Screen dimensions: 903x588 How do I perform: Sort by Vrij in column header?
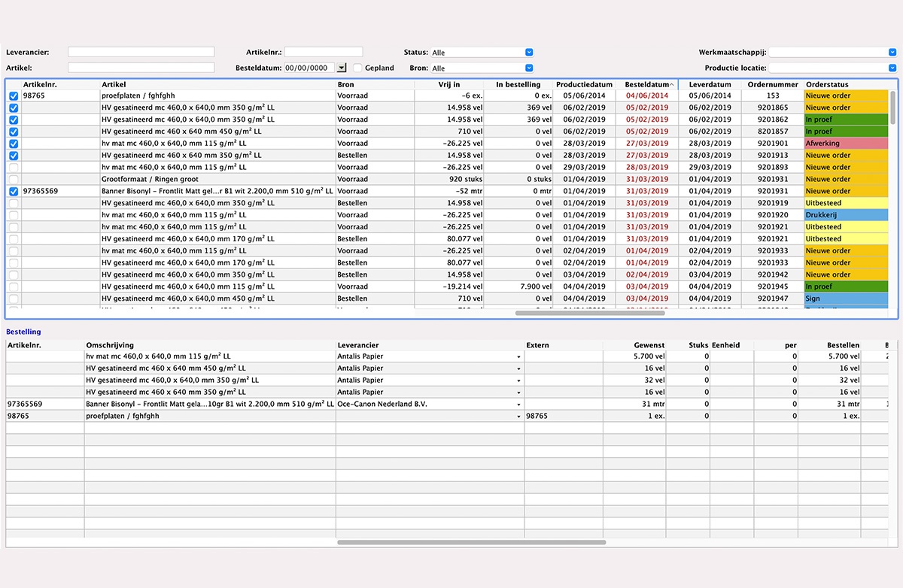point(449,84)
